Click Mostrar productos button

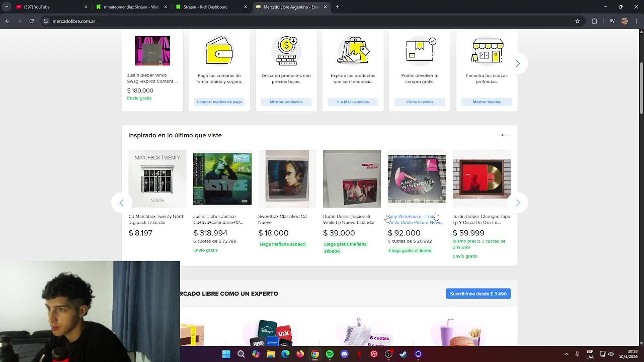[x=286, y=102]
